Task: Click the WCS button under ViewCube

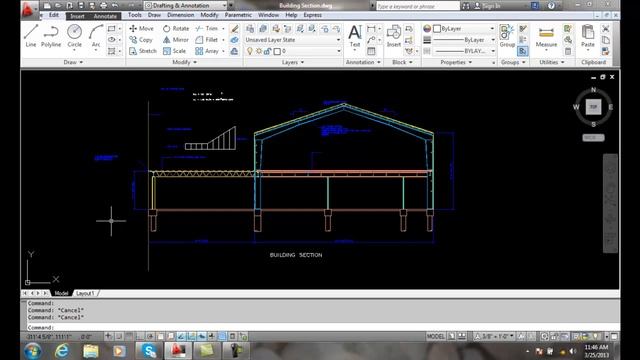Action: point(593,138)
